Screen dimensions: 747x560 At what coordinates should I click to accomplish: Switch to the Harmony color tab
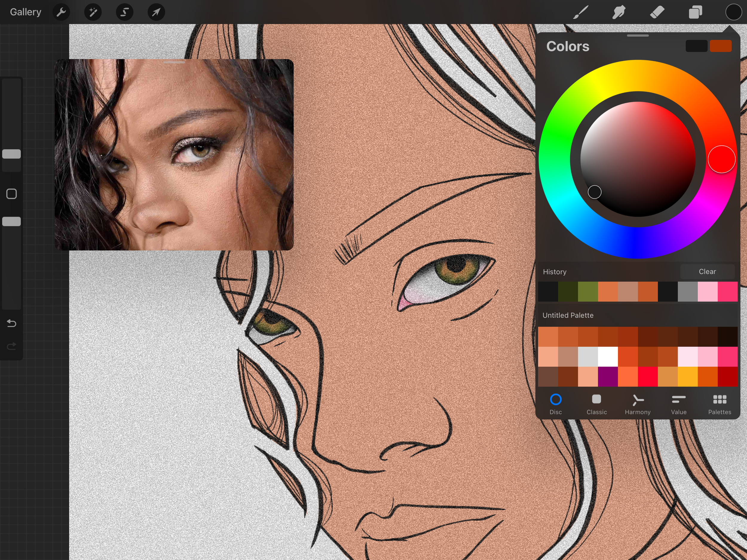click(638, 404)
